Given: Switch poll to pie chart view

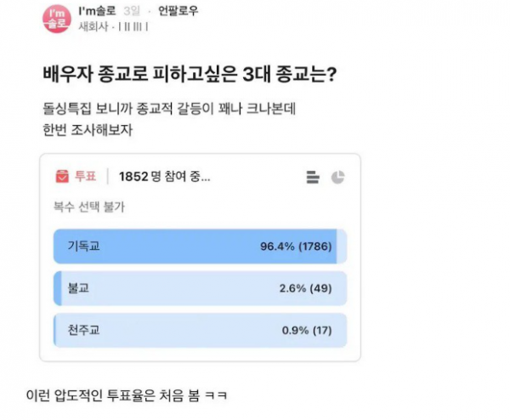Looking at the screenshot, I should (x=338, y=177).
